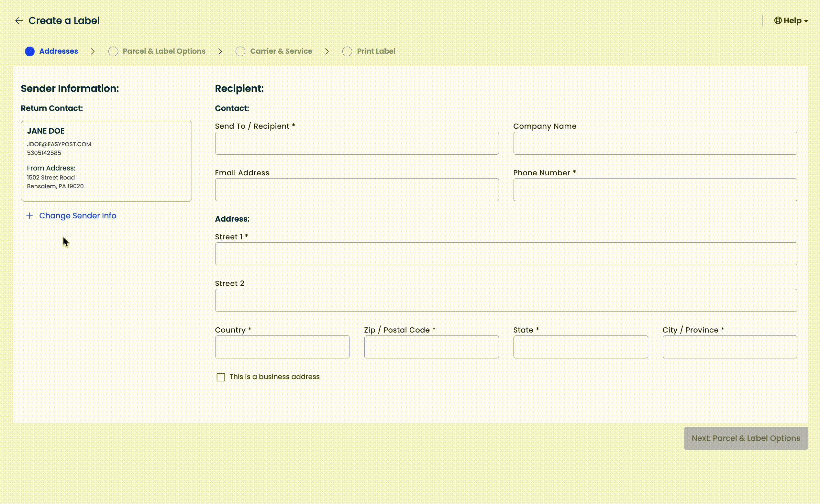Click the Print Label step circle
This screenshot has width=820, height=504.
(347, 51)
